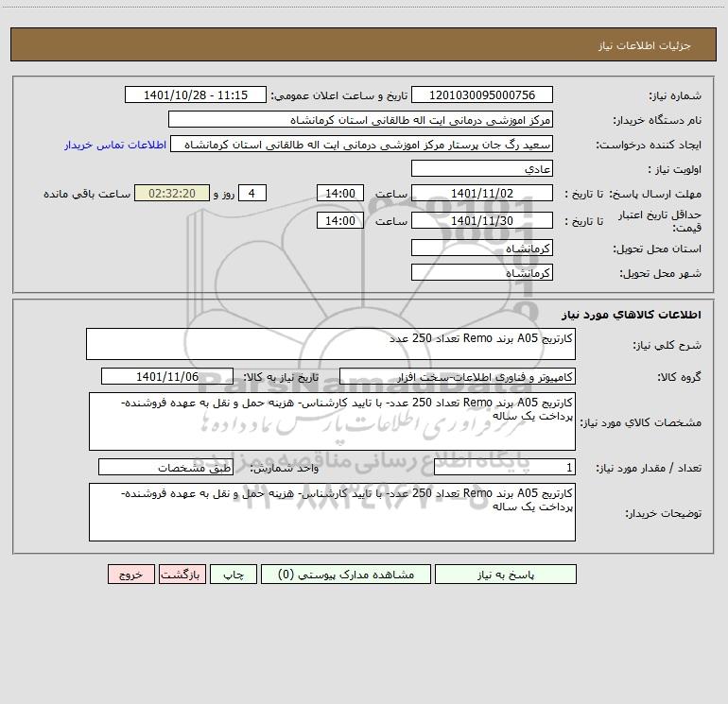Screen dimensions: 728x704
Task: Click delivery province field کرمانشاه
Action: tap(482, 248)
